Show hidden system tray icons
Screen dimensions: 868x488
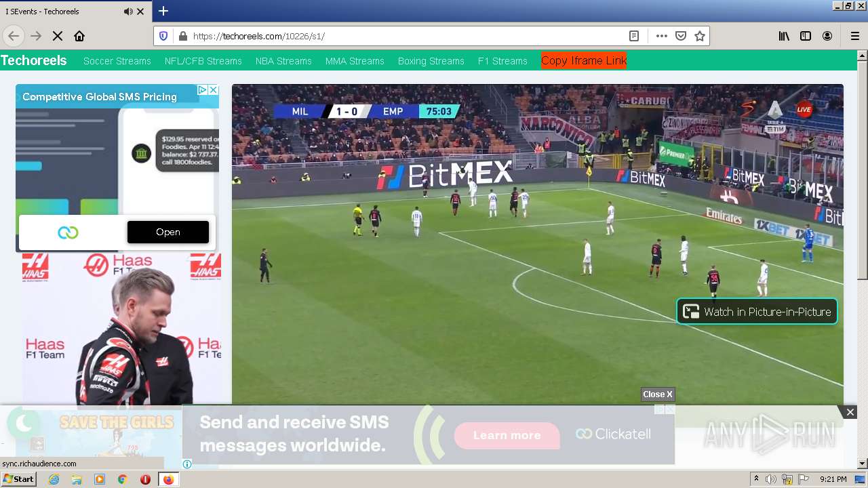756,479
